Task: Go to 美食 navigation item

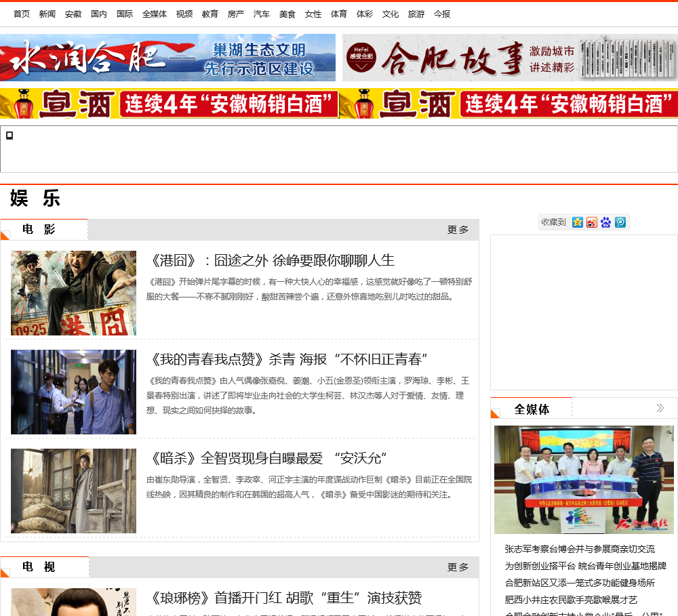Action: coord(287,14)
